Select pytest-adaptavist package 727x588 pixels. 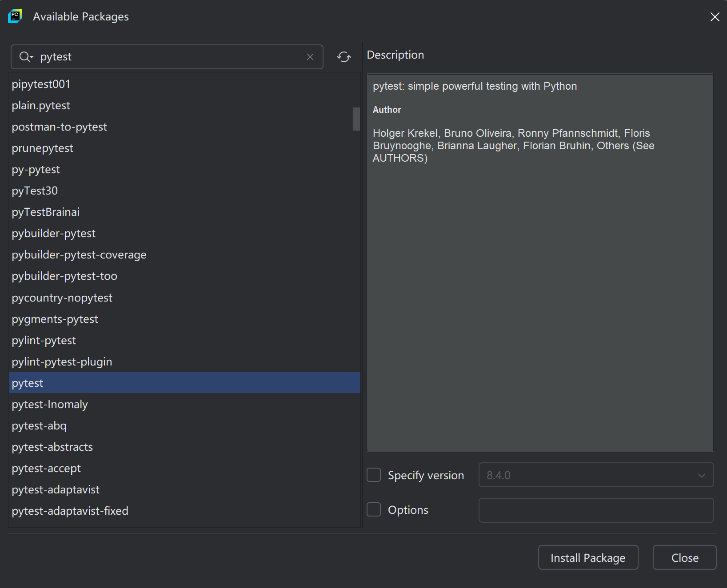point(184,489)
